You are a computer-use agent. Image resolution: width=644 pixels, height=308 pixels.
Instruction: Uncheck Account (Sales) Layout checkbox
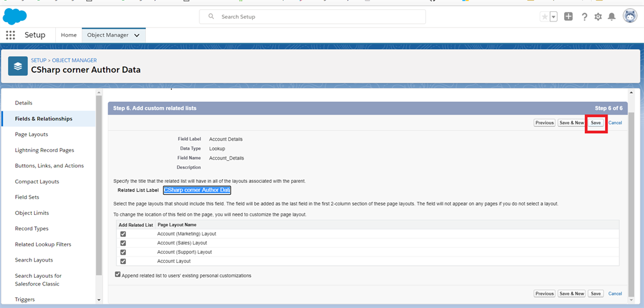pos(123,243)
